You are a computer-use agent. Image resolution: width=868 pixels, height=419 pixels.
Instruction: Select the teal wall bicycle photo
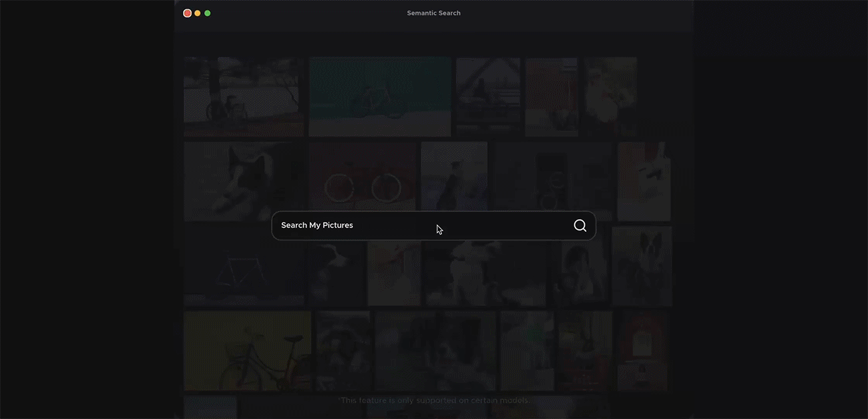click(x=380, y=97)
